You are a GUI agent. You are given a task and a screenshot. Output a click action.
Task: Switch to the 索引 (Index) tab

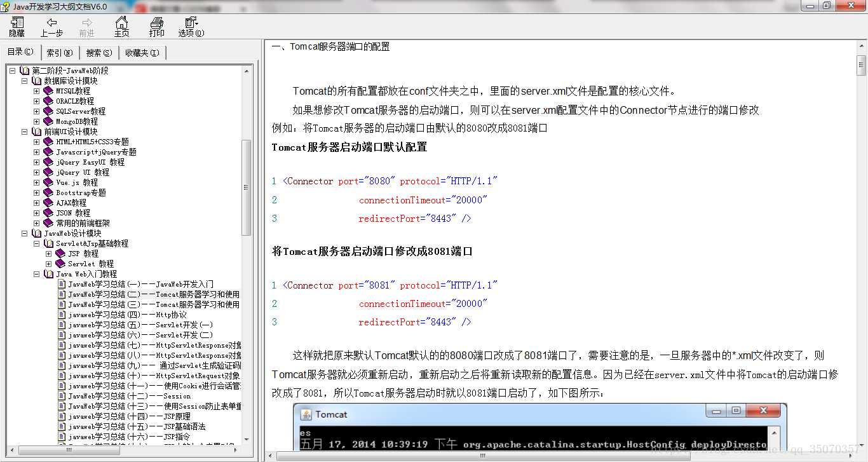click(60, 53)
